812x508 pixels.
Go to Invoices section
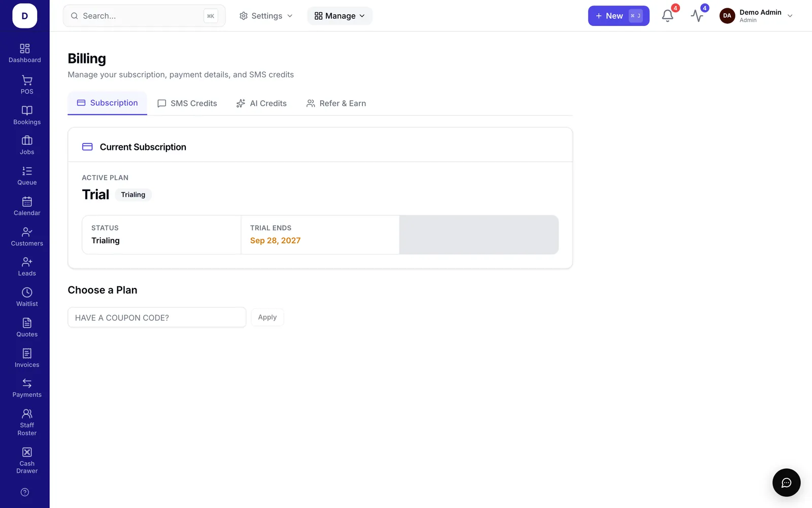27,358
